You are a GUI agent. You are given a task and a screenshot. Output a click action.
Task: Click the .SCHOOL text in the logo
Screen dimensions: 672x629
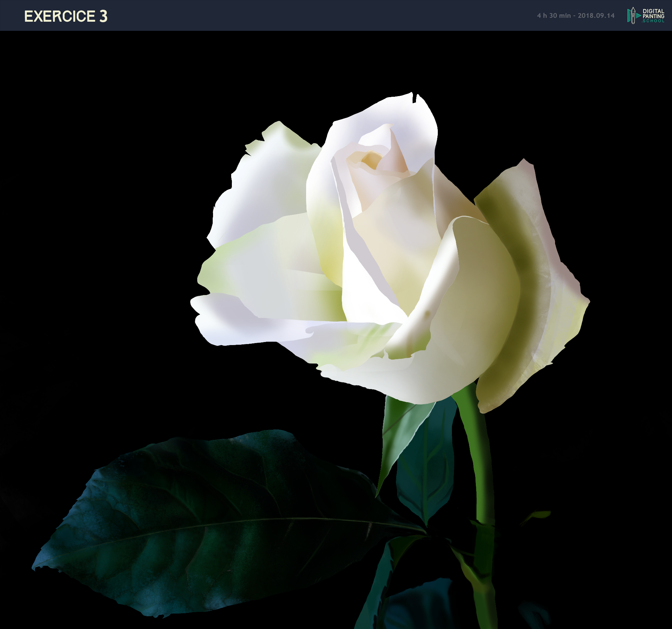(x=653, y=21)
